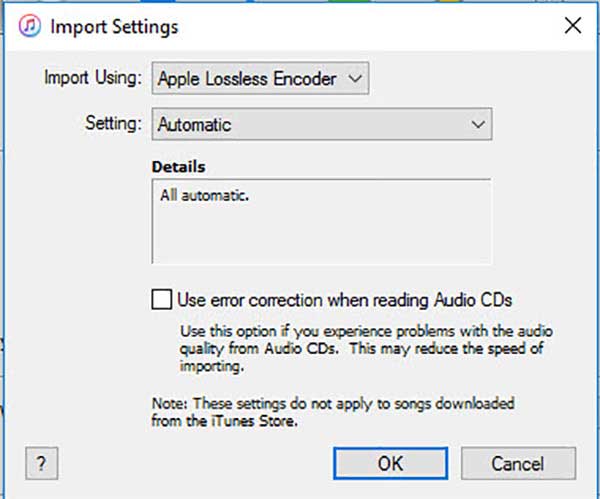The width and height of the screenshot is (600, 499).
Task: Click the 'Setting:' label
Action: point(113,125)
